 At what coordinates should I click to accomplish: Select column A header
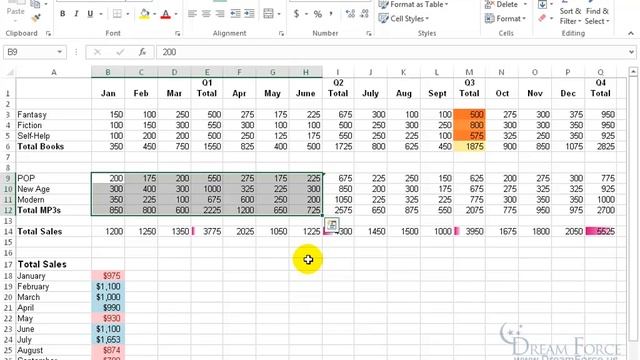pyautogui.click(x=53, y=72)
